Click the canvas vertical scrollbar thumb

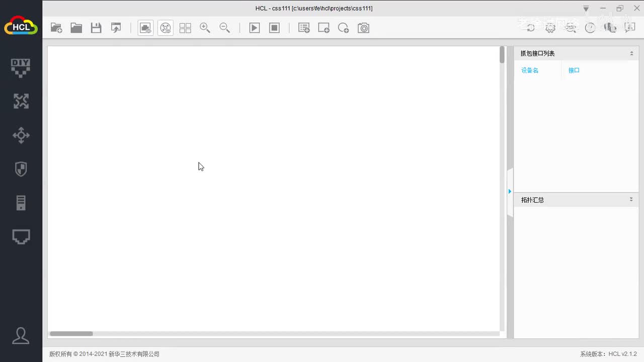(x=502, y=55)
